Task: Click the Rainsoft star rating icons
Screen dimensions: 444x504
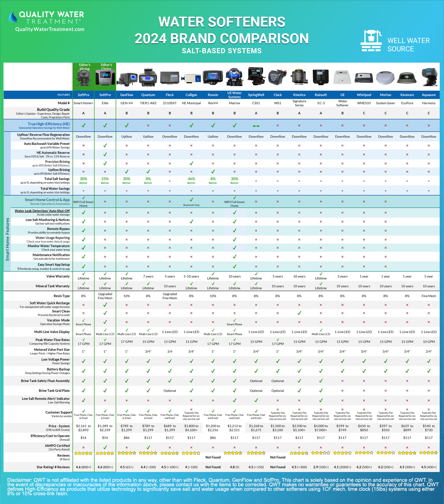Action: tap(321, 453)
